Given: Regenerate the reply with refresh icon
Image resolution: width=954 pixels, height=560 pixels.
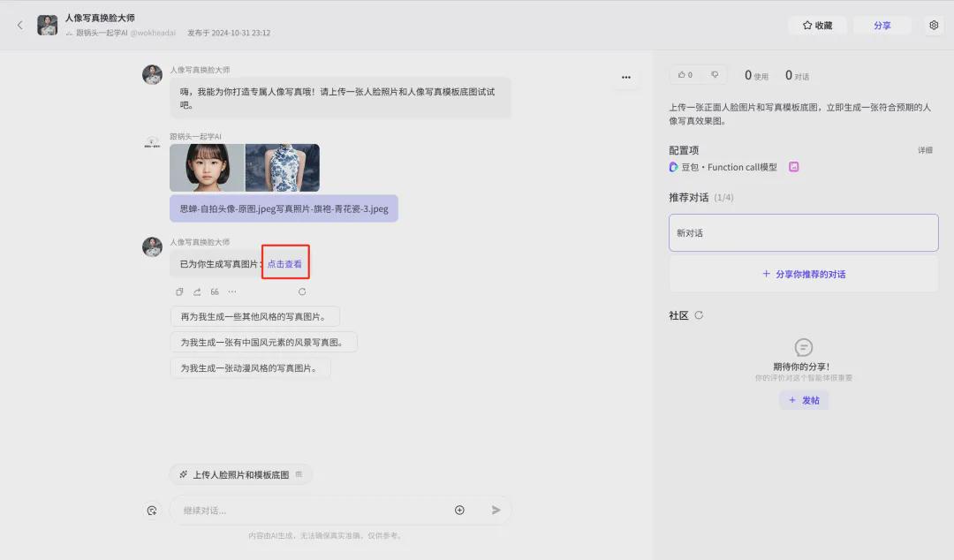Looking at the screenshot, I should tap(302, 291).
